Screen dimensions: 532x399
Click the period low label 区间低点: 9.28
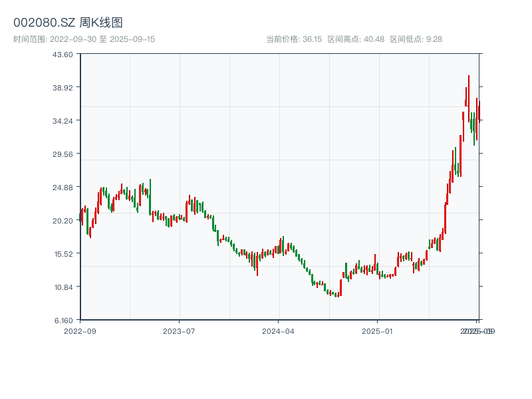pos(416,39)
